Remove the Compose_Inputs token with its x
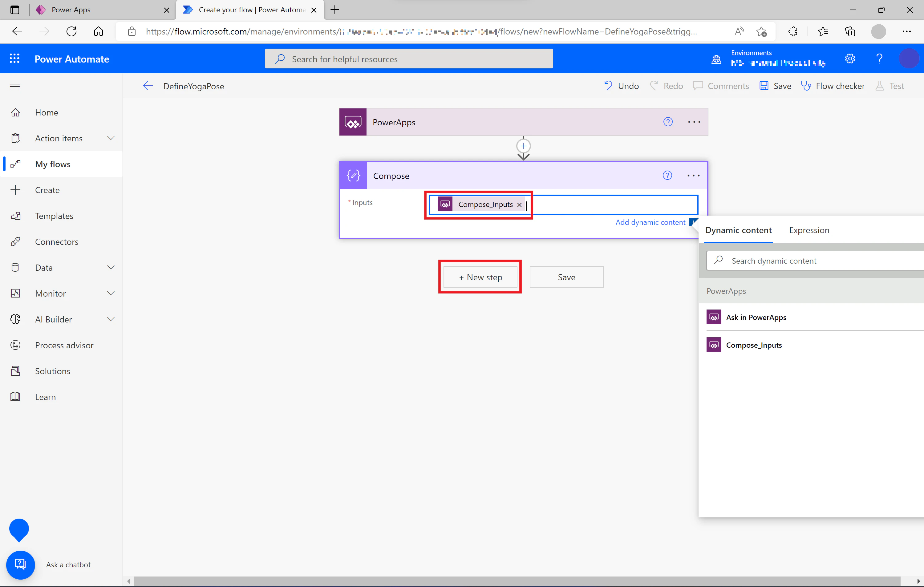924x587 pixels. [x=519, y=205]
